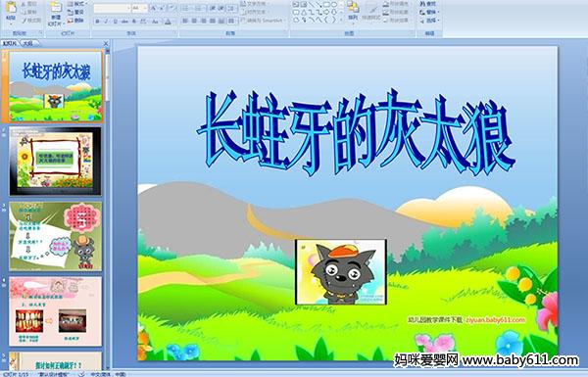Click the Paste button in the ribbon
588x377 pixels.
point(11,13)
